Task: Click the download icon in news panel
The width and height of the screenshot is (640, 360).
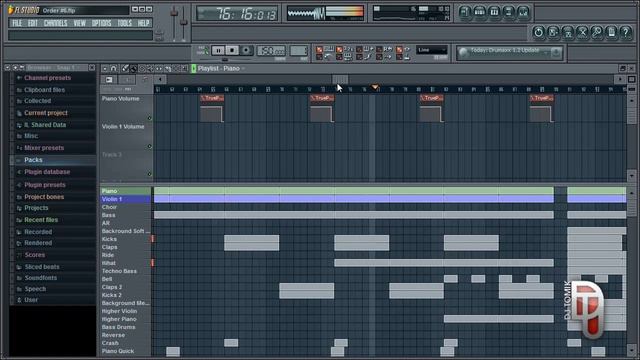Action: click(556, 52)
